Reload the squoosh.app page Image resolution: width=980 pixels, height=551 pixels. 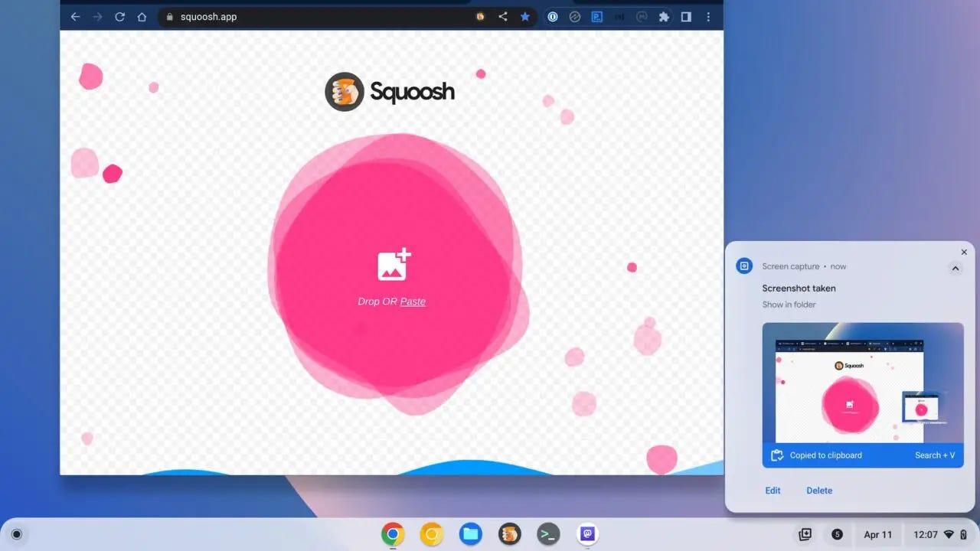click(x=119, y=16)
